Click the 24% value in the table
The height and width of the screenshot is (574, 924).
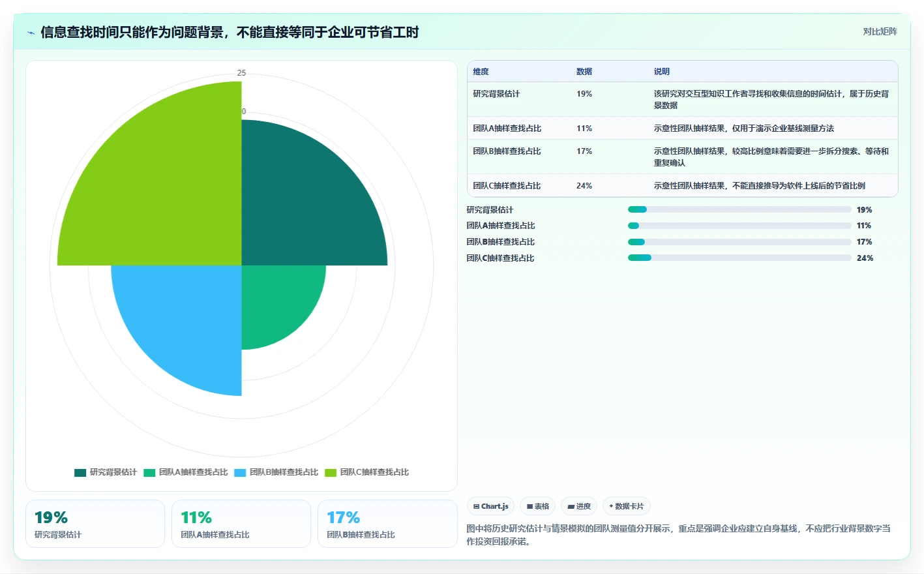(x=584, y=186)
